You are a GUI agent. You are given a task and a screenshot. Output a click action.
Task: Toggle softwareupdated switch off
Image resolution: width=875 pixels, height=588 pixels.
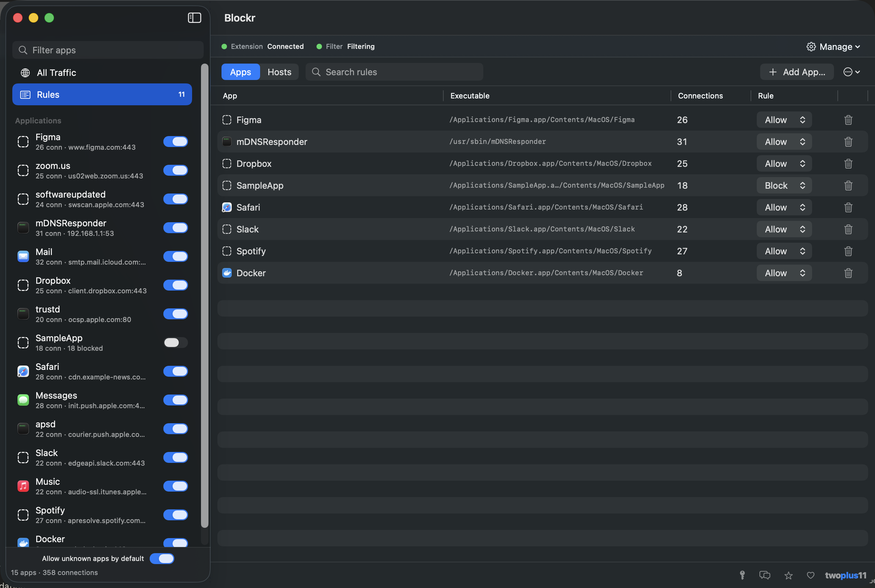click(x=175, y=199)
